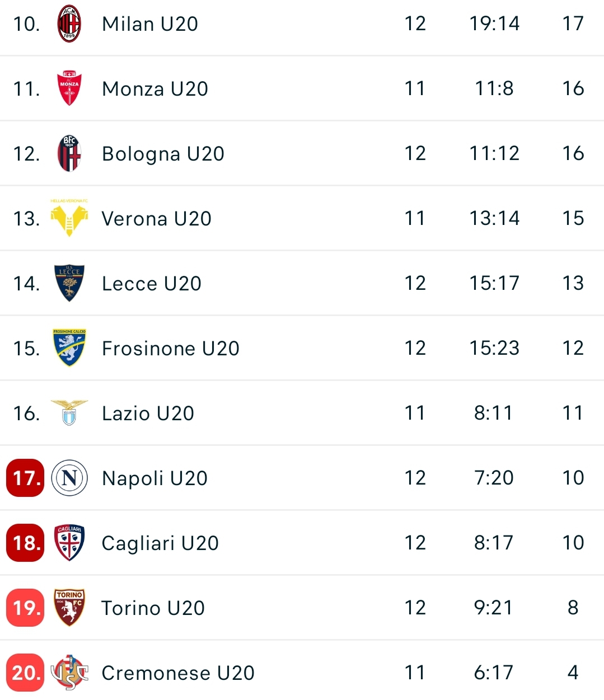Click the Lazio U20 team name
This screenshot has width=604, height=700.
point(148,414)
